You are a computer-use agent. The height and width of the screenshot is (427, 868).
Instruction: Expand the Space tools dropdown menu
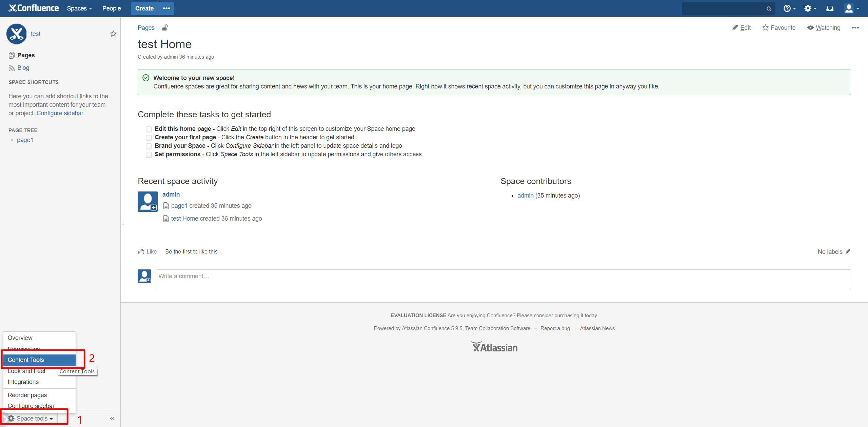[31, 418]
